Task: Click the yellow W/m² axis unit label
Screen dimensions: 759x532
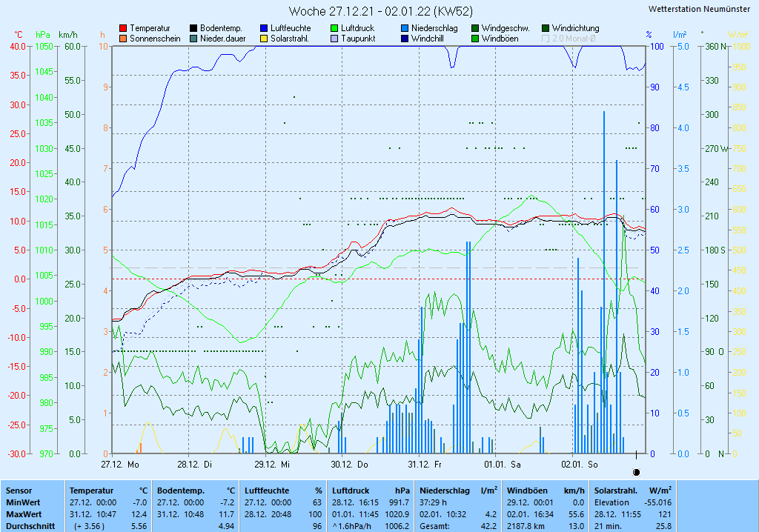Action: [x=738, y=35]
